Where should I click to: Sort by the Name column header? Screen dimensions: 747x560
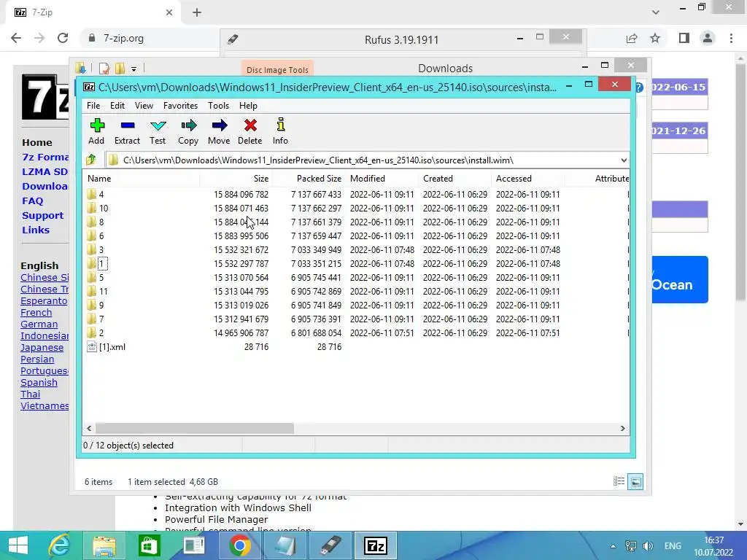[142, 179]
